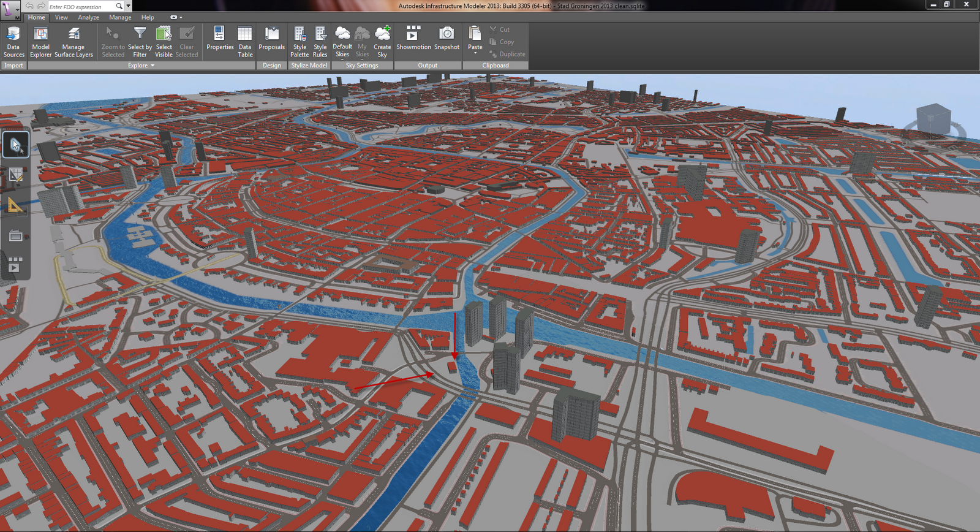980x532 pixels.
Task: Expand the Explore panel dropdown
Action: pos(141,66)
